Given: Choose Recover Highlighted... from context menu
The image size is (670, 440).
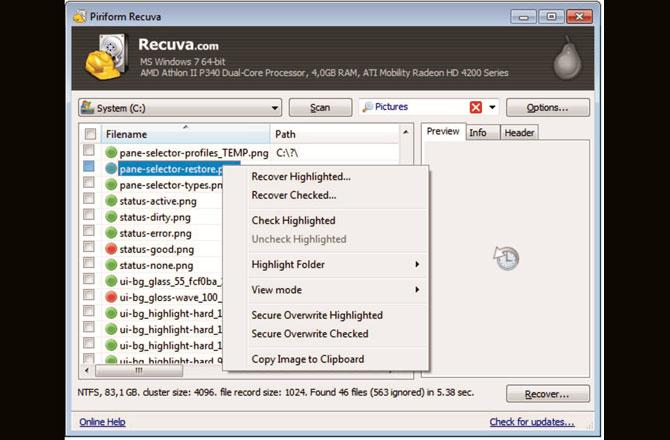Looking at the screenshot, I should coord(301,176).
